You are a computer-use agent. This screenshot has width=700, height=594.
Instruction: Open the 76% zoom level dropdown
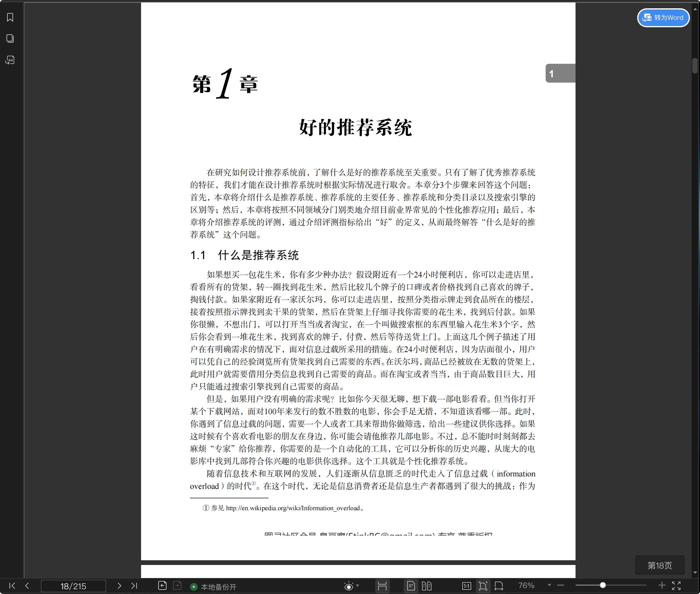(x=549, y=585)
